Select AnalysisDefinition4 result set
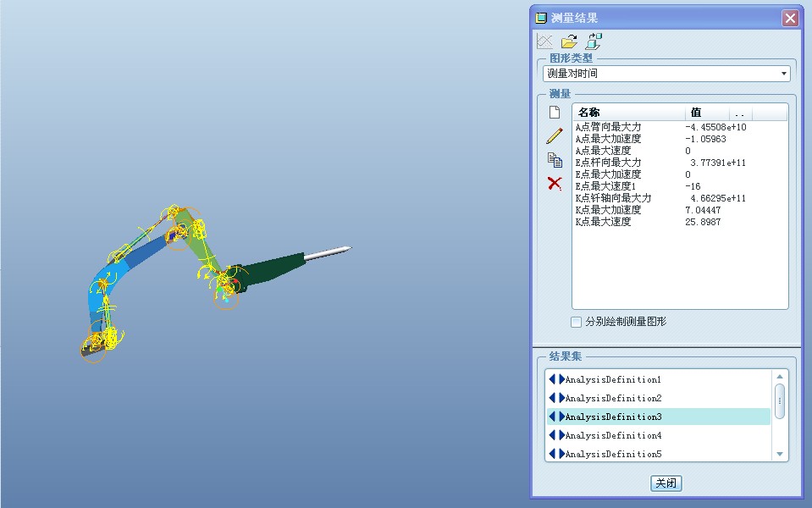This screenshot has height=508, width=812. pos(659,435)
